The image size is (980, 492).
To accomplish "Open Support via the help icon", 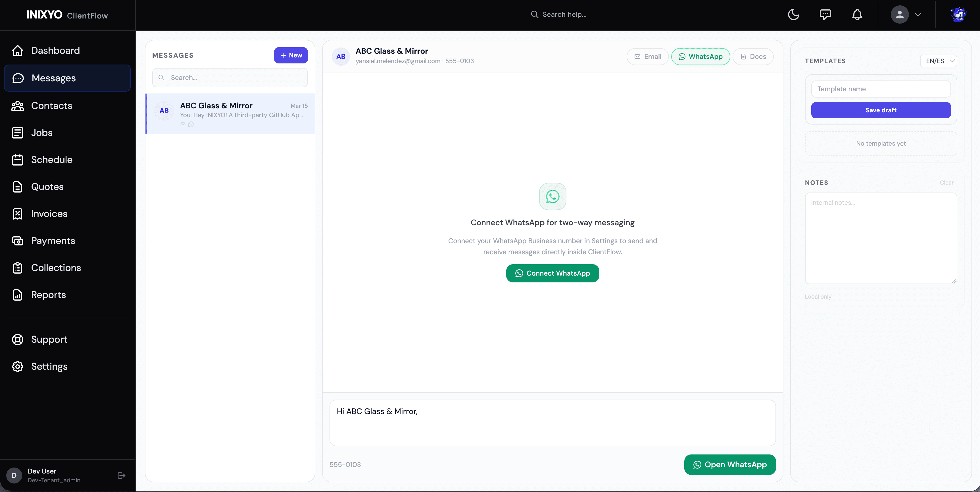I will (18, 339).
